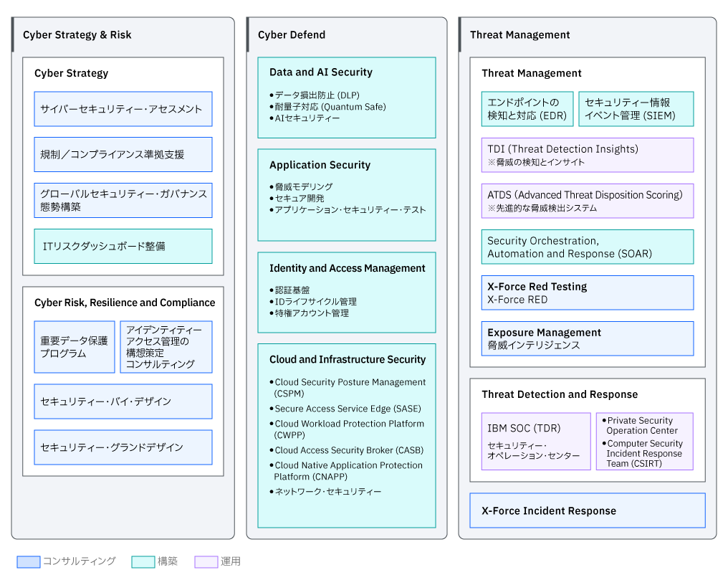The width and height of the screenshot is (728, 585).
Task: Open Exposure Management 脅威インテリジェンス box
Action: tap(588, 338)
